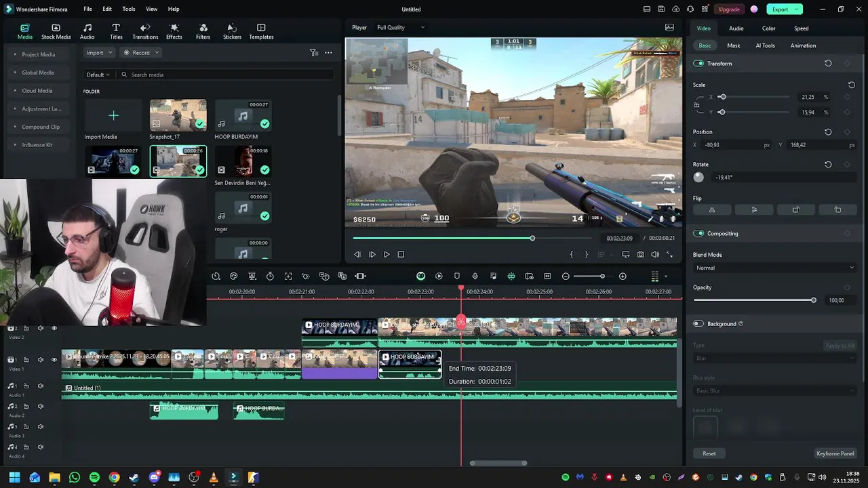Select the Snapshot_17 media thumbnail
868x488 pixels.
178,116
